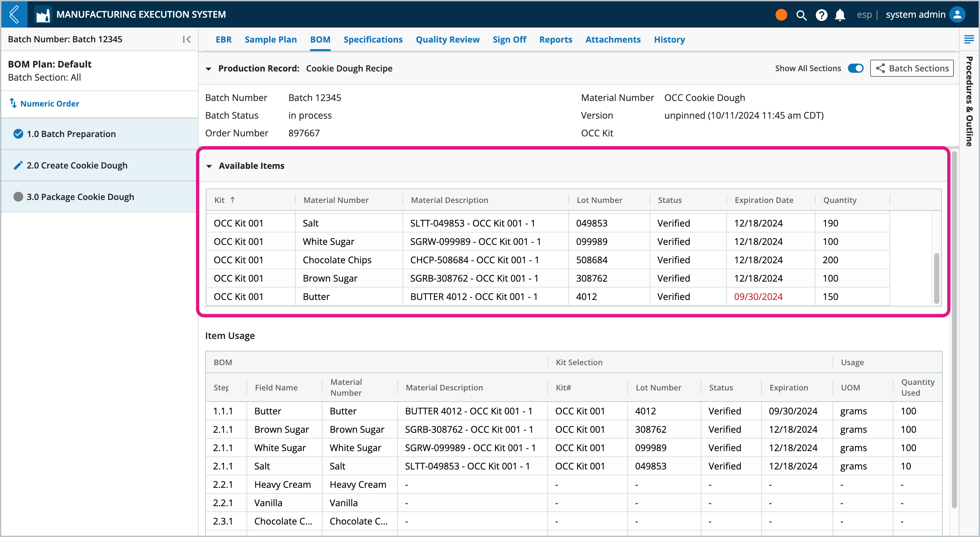Click quantity used 10 for Salt

pos(905,466)
